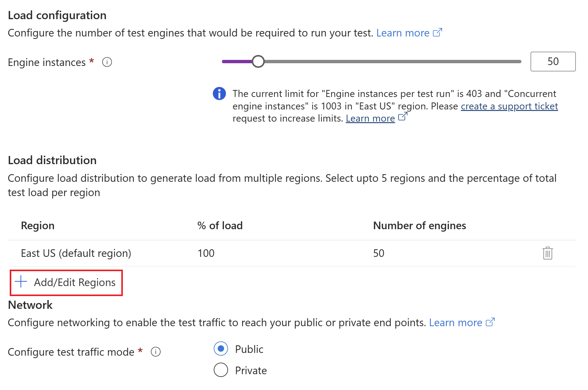Click the East US default region label
588x390 pixels.
[76, 253]
